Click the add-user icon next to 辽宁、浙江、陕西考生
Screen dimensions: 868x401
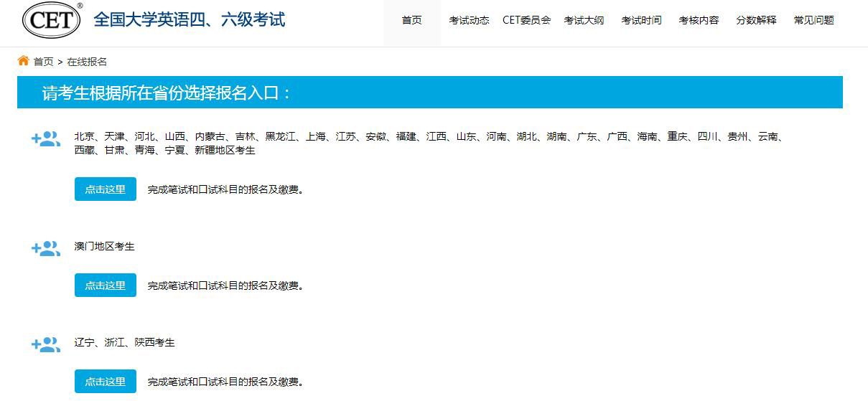pyautogui.click(x=46, y=345)
